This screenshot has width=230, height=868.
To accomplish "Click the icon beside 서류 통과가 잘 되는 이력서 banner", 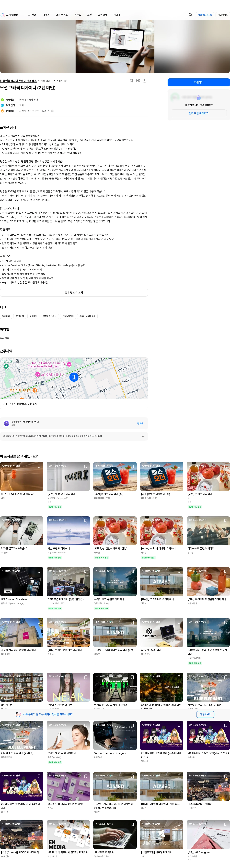I will (18, 714).
